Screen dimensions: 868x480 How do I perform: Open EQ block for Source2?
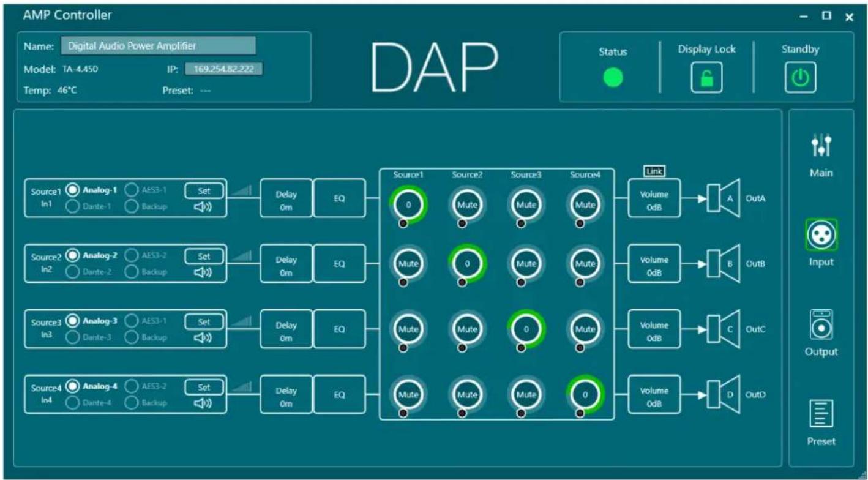point(339,263)
